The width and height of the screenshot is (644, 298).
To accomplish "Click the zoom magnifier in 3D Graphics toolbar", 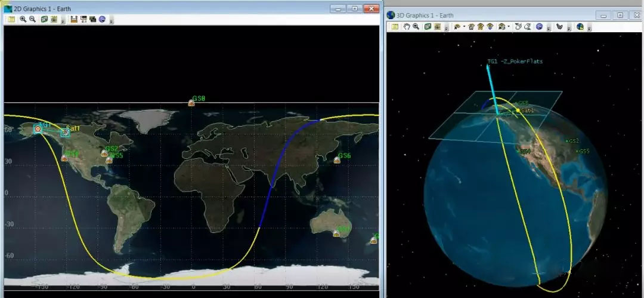I will click(x=416, y=27).
